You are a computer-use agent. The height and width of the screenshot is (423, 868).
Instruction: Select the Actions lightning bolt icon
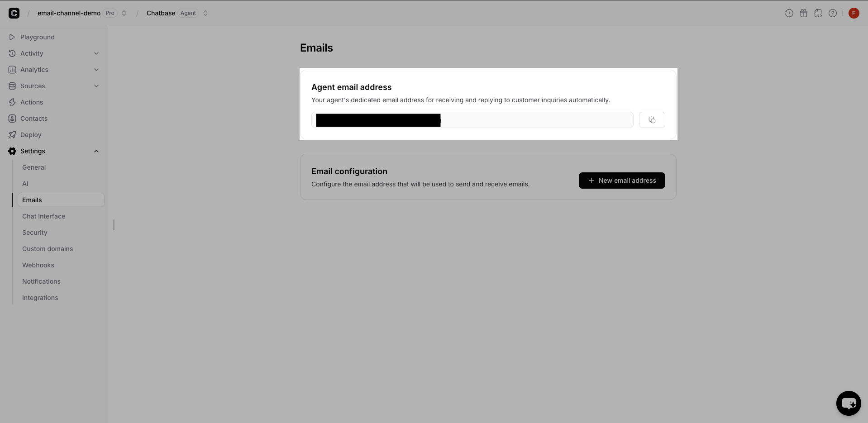(12, 102)
